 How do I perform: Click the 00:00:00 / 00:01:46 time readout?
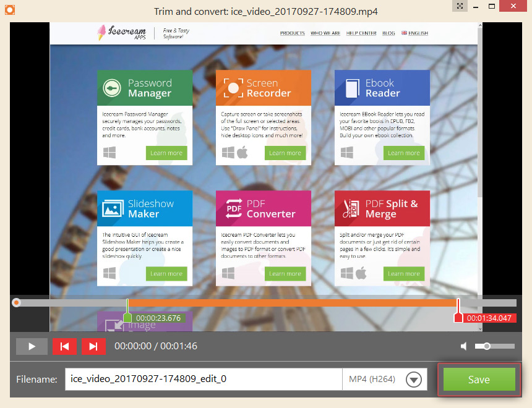(156, 346)
